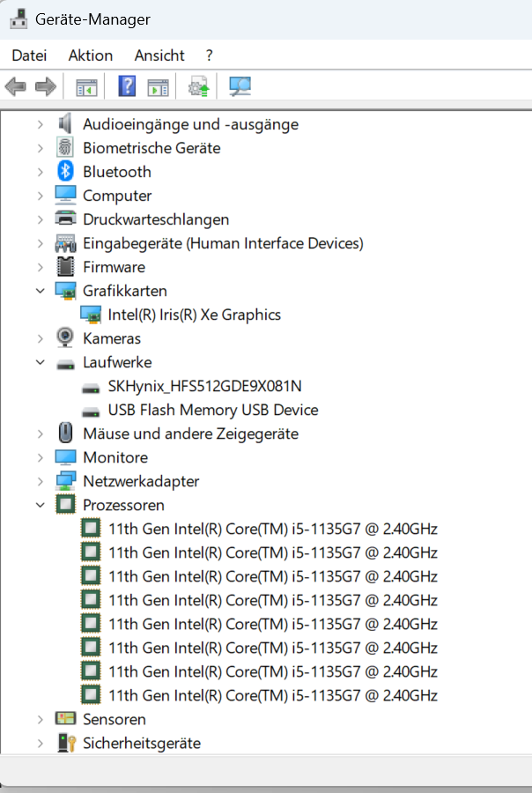
Task: Click the webcam icon for Kameras
Action: [65, 337]
